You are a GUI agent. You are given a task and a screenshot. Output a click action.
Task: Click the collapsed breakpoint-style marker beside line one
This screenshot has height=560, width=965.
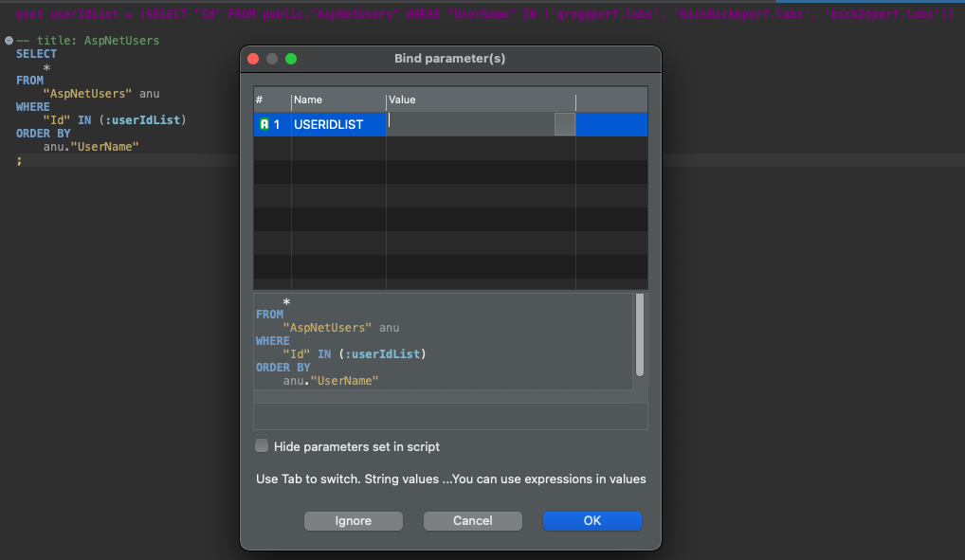(8, 40)
